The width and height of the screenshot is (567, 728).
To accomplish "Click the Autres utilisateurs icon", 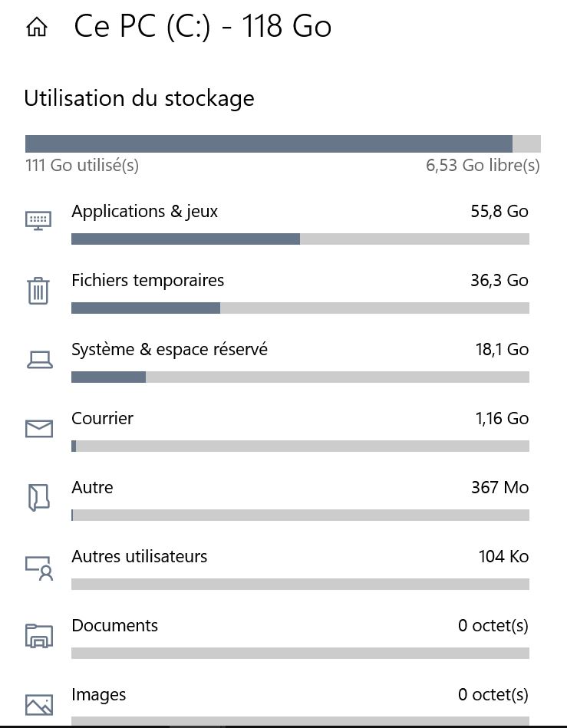I will tap(39, 567).
